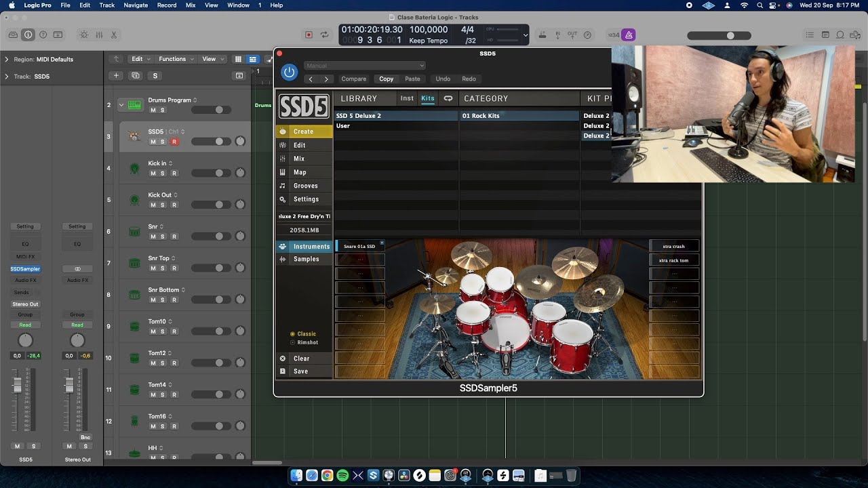Select the Kits tab in Library
This screenshot has height=488, width=868.
(428, 98)
